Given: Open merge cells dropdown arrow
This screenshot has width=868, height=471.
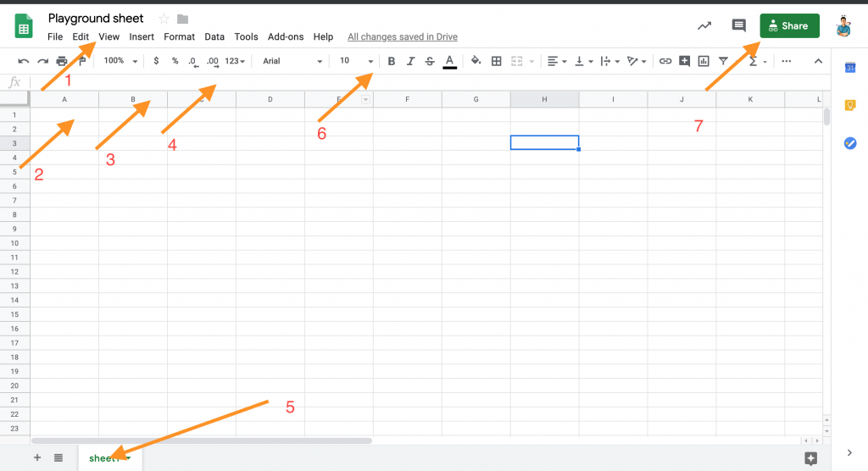Looking at the screenshot, I should [x=531, y=62].
